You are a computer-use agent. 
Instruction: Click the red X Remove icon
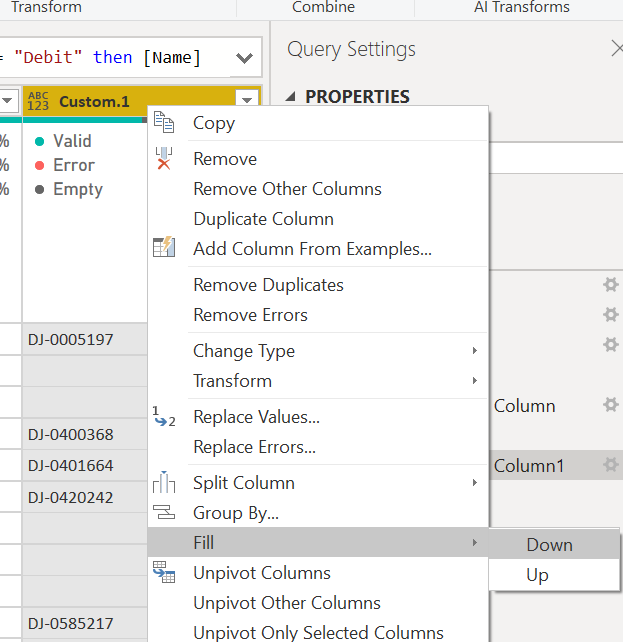click(x=164, y=159)
